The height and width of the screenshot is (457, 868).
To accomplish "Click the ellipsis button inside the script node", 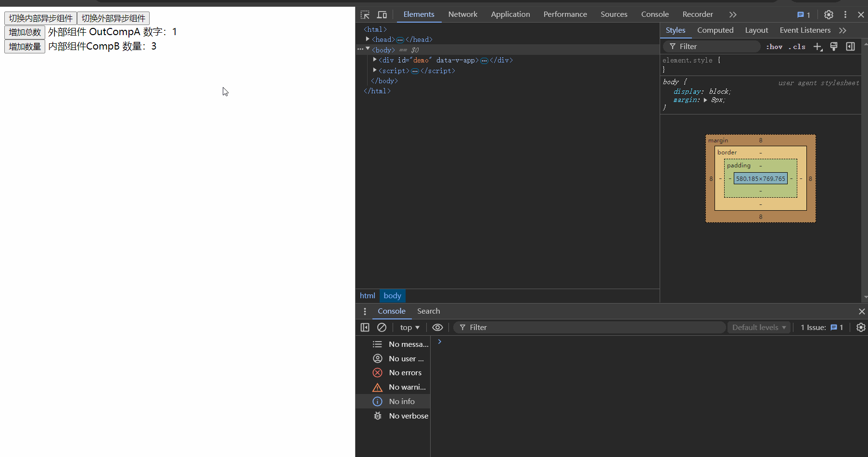I will point(415,71).
